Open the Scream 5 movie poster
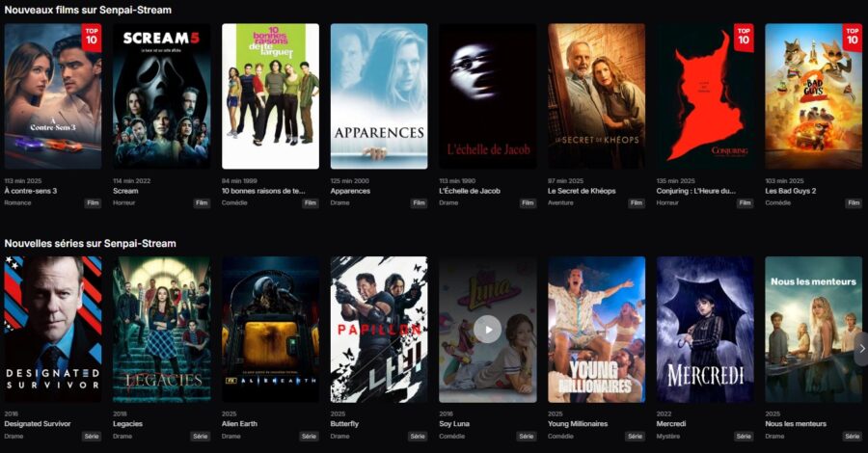 coord(162,96)
